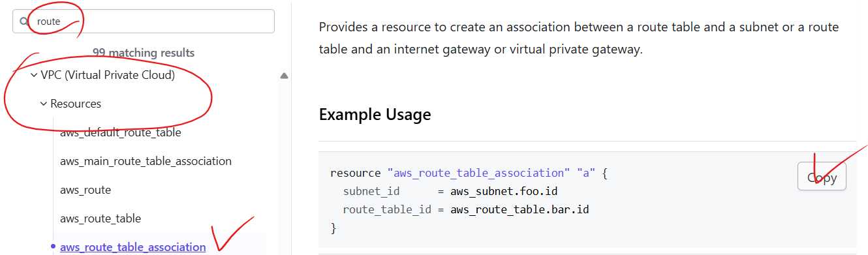Open the aws_route resource page

coord(85,190)
